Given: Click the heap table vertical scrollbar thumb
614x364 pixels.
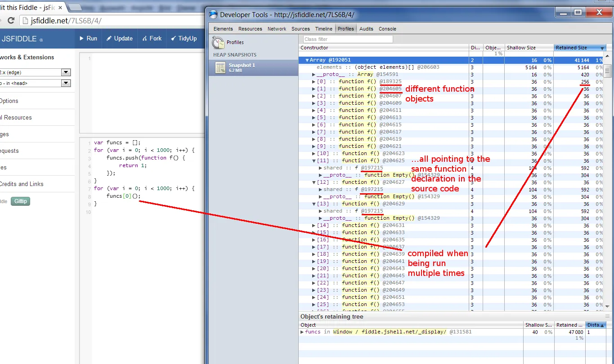Looking at the screenshot, I should click(608, 70).
